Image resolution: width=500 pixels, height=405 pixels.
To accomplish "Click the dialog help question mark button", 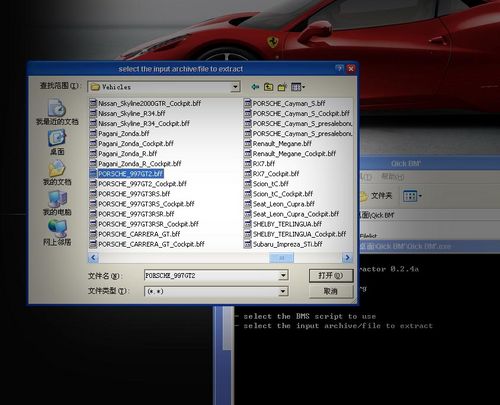I will pos(339,69).
